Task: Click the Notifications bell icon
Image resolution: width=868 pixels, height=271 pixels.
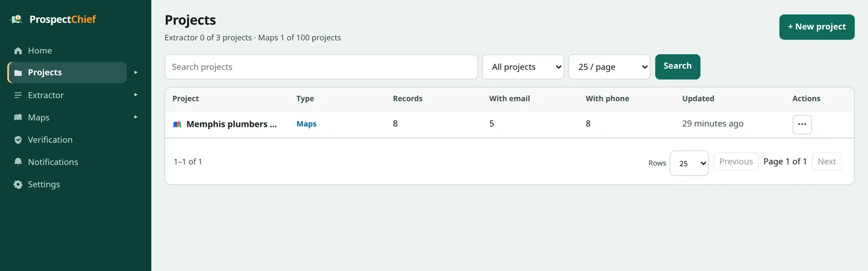Action: 18,162
